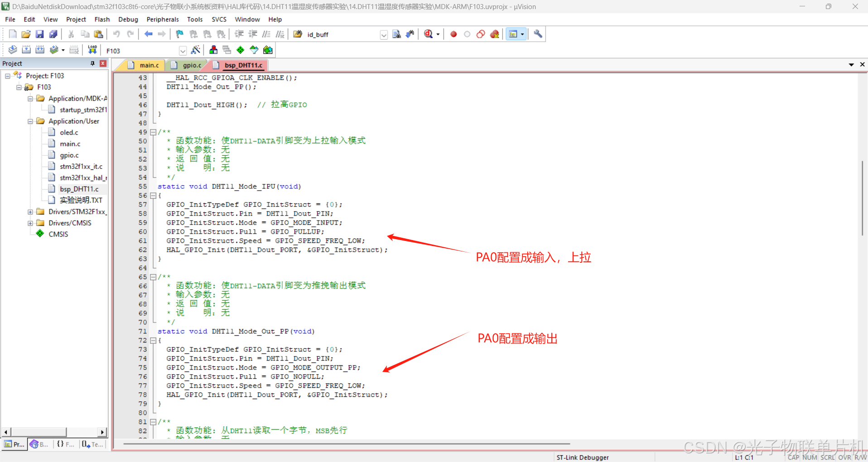This screenshot has width=868, height=462.
Task: Paste from clipboard
Action: [x=98, y=34]
